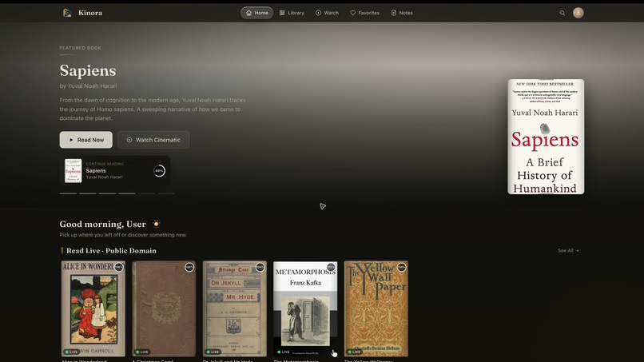The width and height of the screenshot is (644, 362).
Task: Select the third hero carousel indicator
Action: 107,193
